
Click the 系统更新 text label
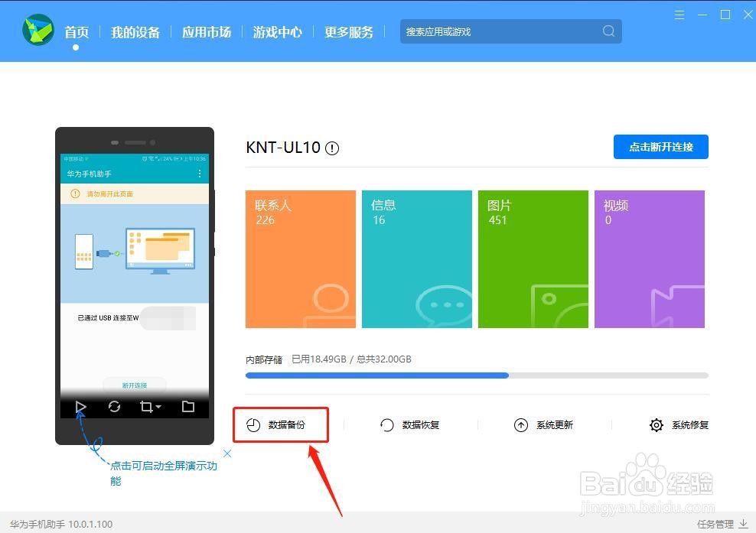click(555, 425)
